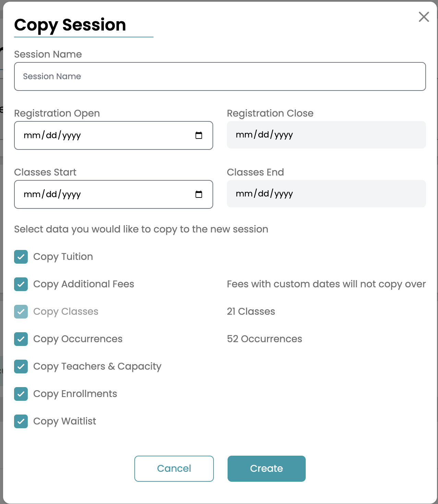Select the Registration Close date field

[x=326, y=135]
